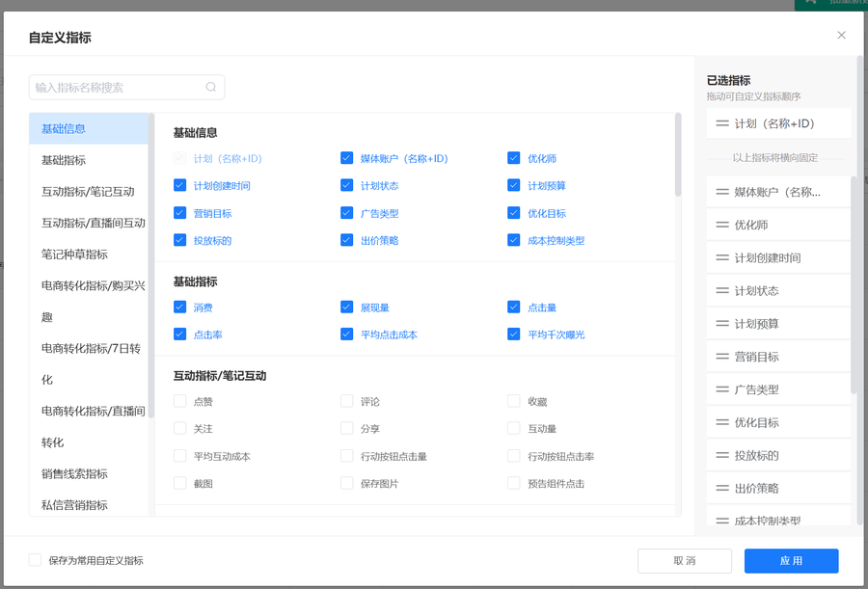Toggle the 平均千次曝光 checkbox
Image resolution: width=868 pixels, height=589 pixels.
pyautogui.click(x=514, y=335)
